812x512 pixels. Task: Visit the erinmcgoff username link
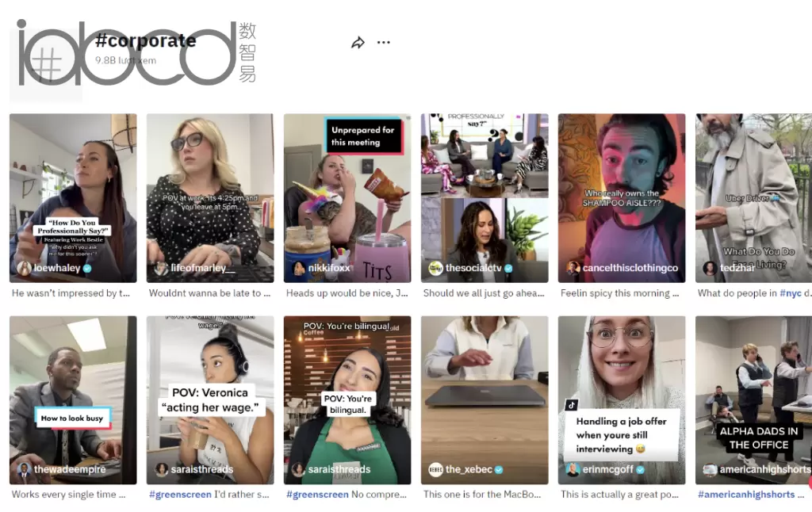click(x=608, y=469)
